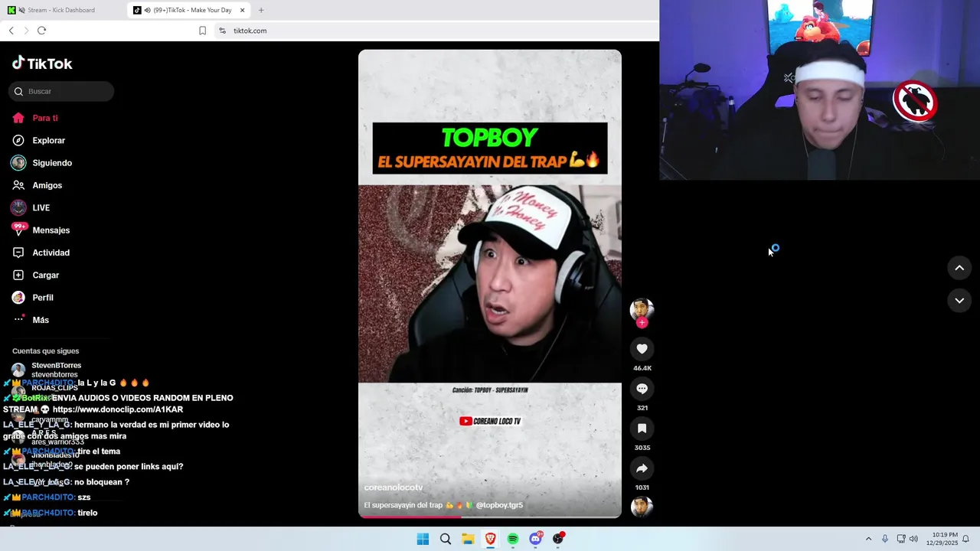Open Spotify from the taskbar
980x551 pixels.
[x=513, y=539]
